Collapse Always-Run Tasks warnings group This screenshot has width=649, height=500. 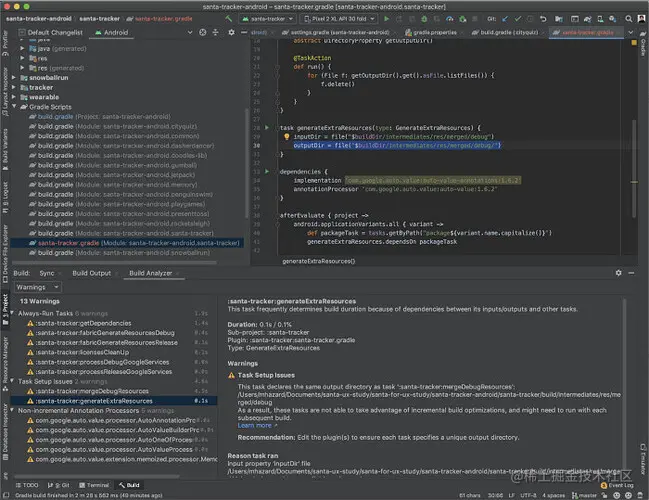tap(12, 313)
